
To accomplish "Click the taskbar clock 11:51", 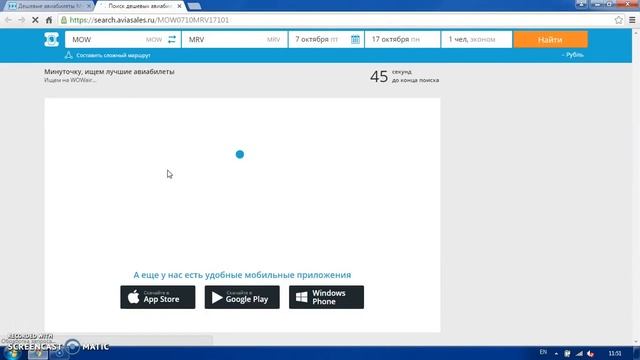I will [x=615, y=353].
